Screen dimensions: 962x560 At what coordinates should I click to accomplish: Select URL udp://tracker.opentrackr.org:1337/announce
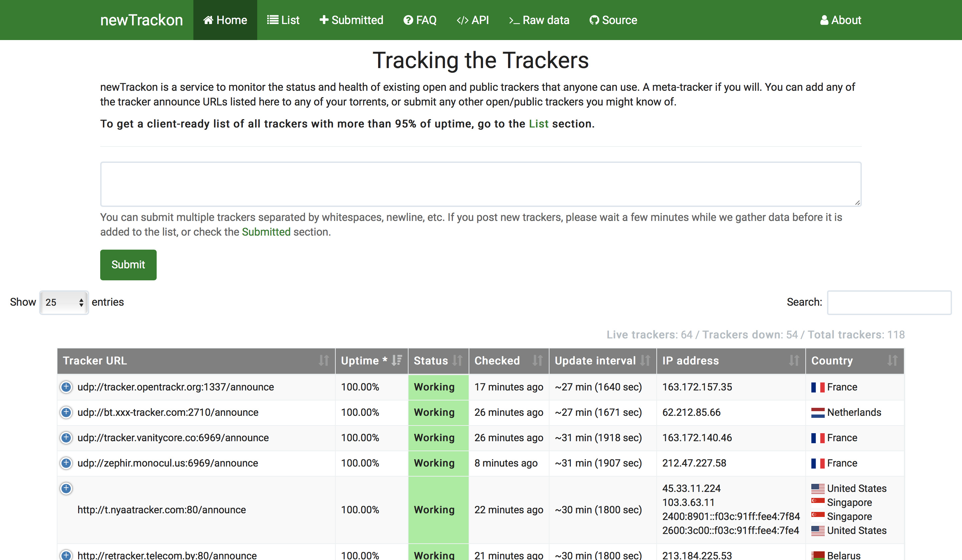pos(176,387)
